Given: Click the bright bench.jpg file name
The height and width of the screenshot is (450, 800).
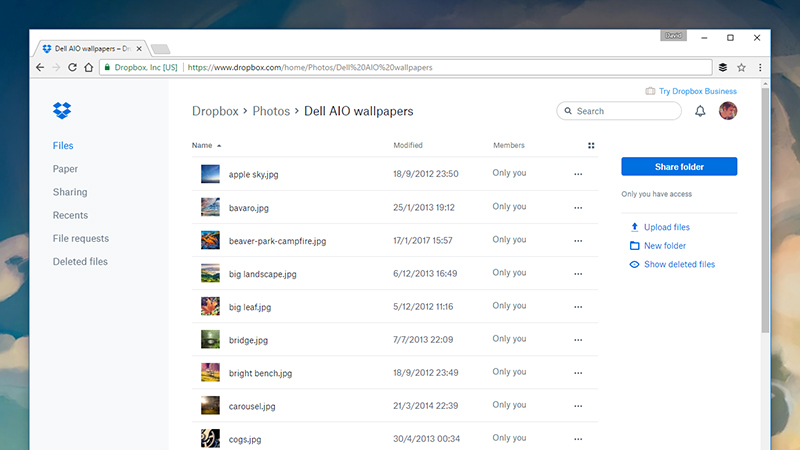Looking at the screenshot, I should [260, 373].
